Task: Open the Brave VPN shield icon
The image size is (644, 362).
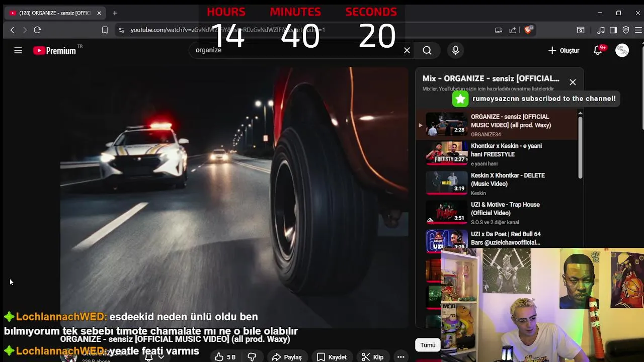Action: [x=626, y=30]
